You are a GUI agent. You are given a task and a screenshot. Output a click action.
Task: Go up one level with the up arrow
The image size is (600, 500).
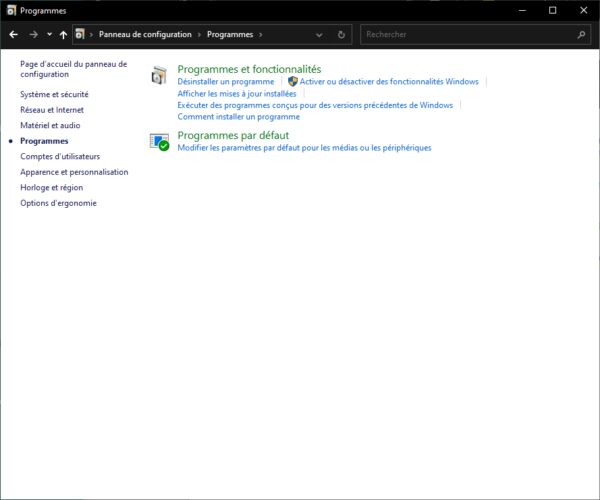pos(63,34)
